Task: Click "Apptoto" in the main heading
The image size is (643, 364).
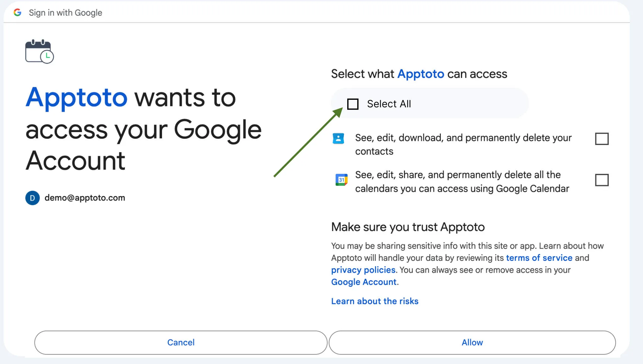Action: pos(76,97)
